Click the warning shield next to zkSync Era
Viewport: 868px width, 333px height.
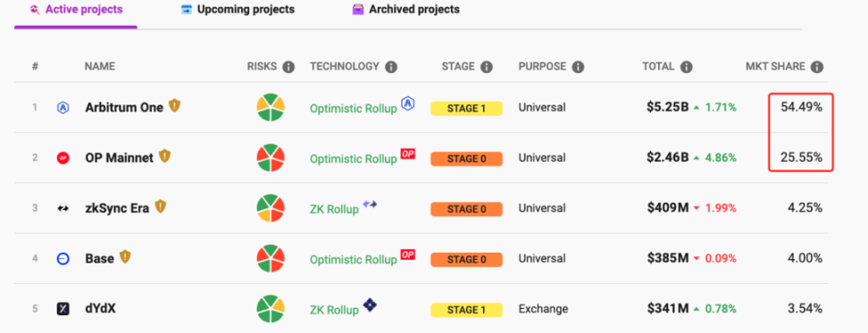click(x=161, y=207)
